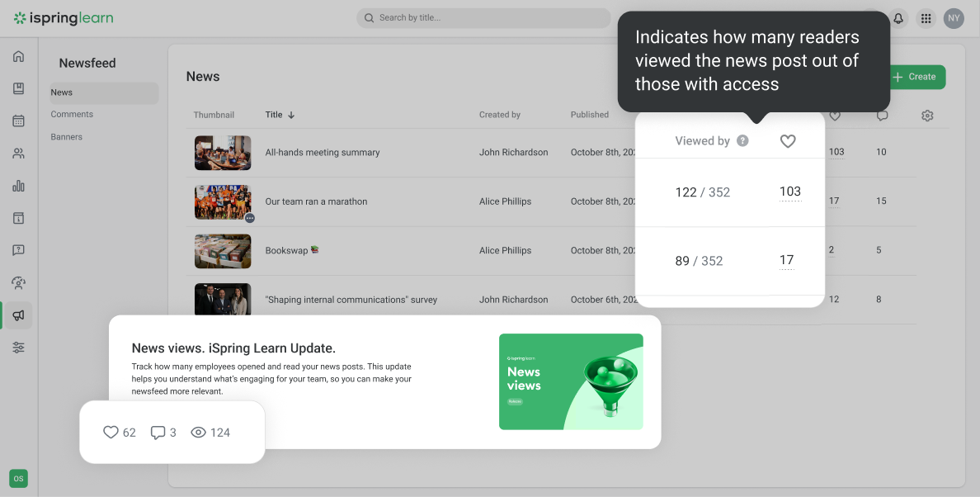Open the home icon in sidebar
The height and width of the screenshot is (497, 980).
(18, 57)
